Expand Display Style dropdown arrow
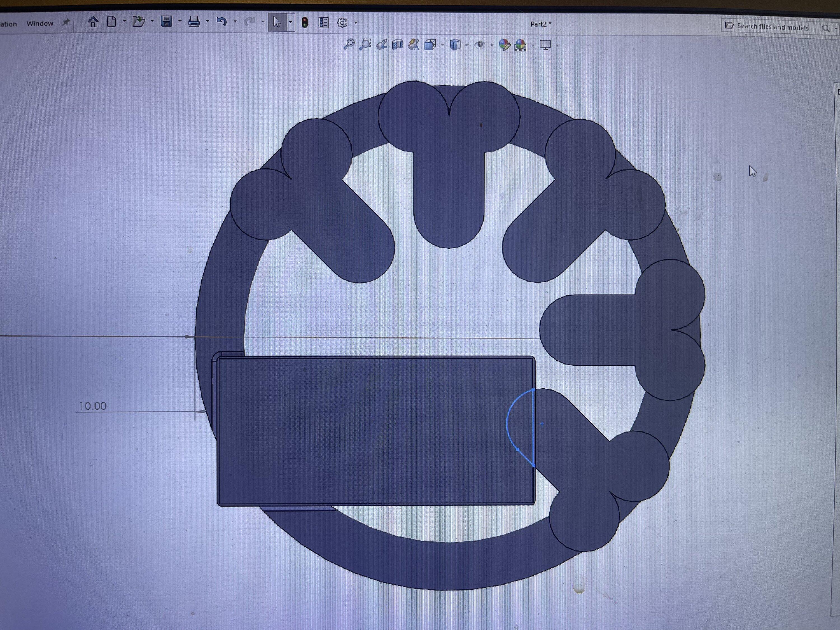This screenshot has height=630, width=840. pyautogui.click(x=467, y=45)
